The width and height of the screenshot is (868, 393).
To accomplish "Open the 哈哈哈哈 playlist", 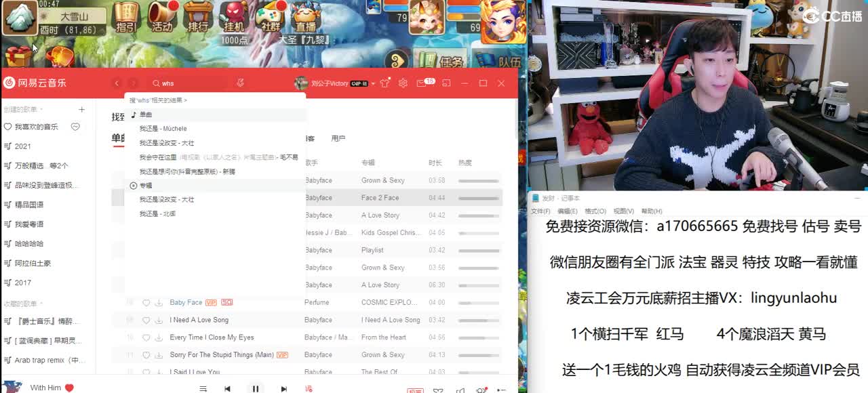I will pyautogui.click(x=29, y=244).
